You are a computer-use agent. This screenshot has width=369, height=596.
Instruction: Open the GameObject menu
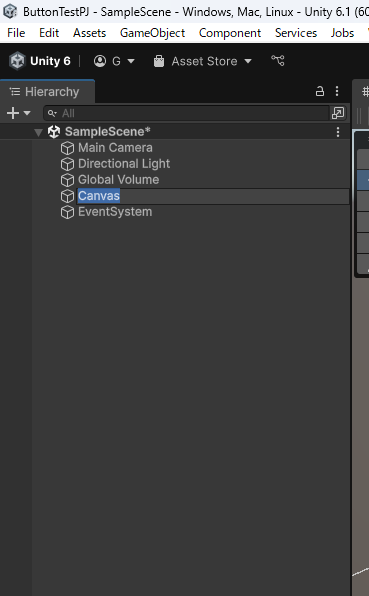[152, 33]
